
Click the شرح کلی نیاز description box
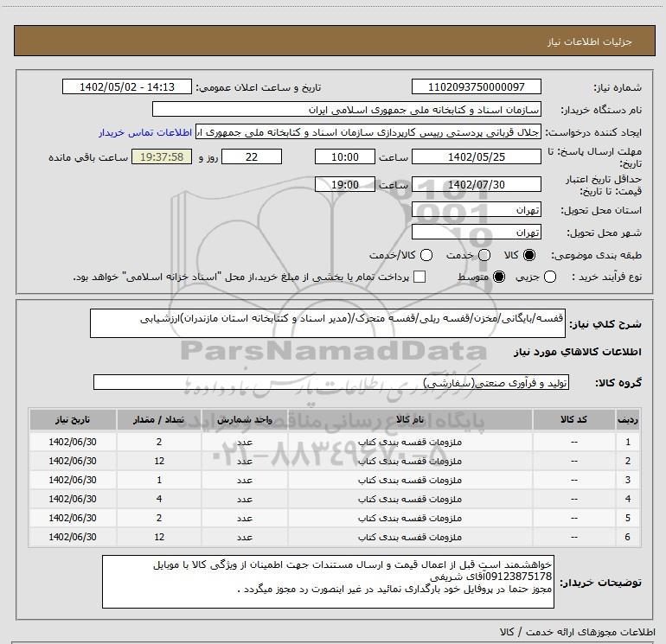click(x=328, y=323)
